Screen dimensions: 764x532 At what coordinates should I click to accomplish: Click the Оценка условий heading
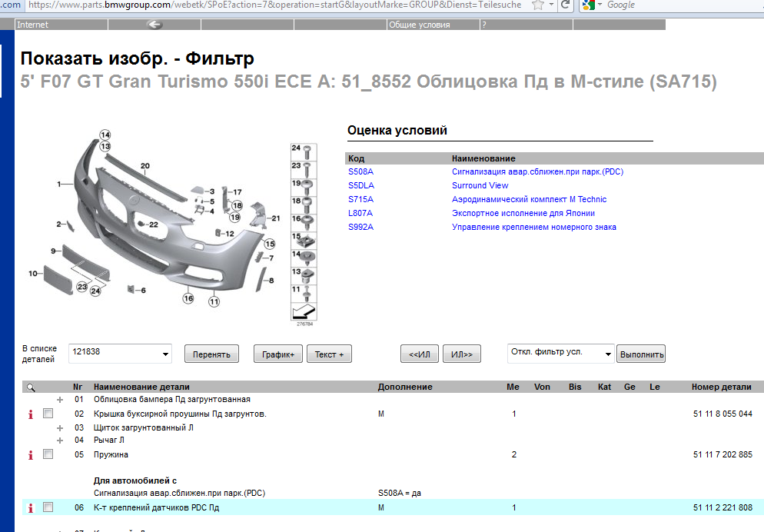397,131
